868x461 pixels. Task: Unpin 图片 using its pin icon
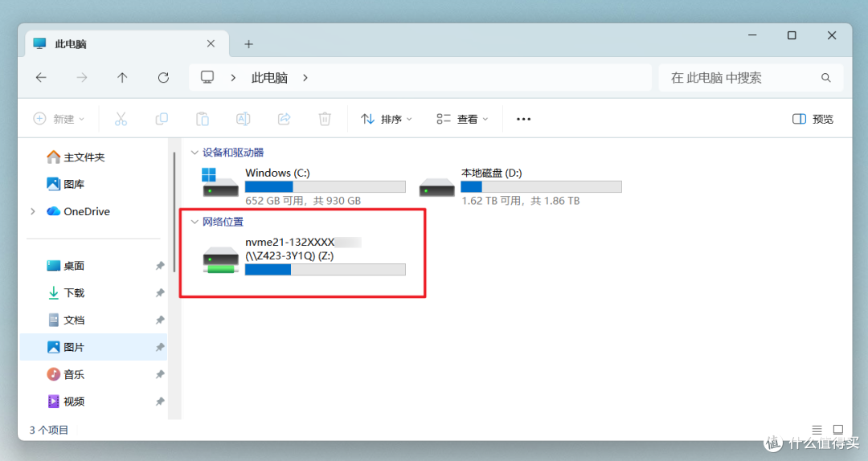[160, 348]
